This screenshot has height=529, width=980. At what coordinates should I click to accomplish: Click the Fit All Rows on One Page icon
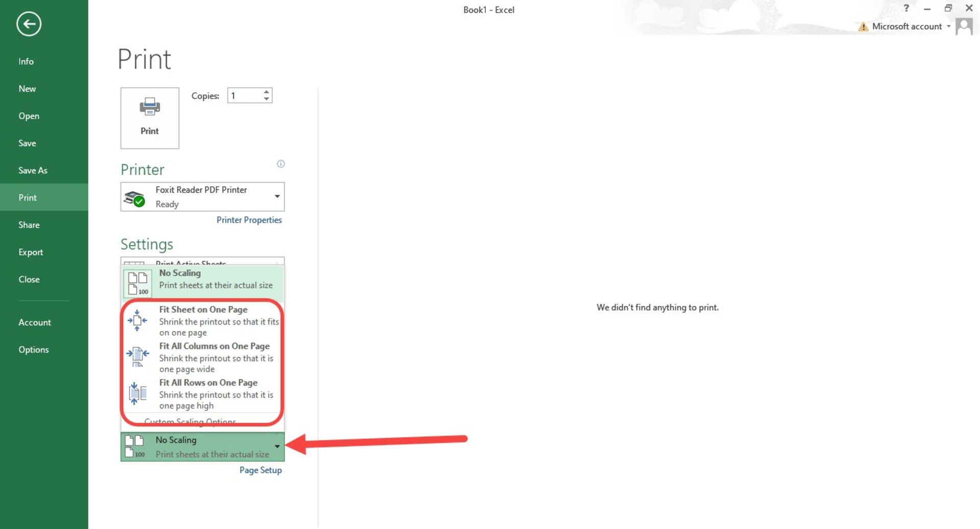point(137,393)
